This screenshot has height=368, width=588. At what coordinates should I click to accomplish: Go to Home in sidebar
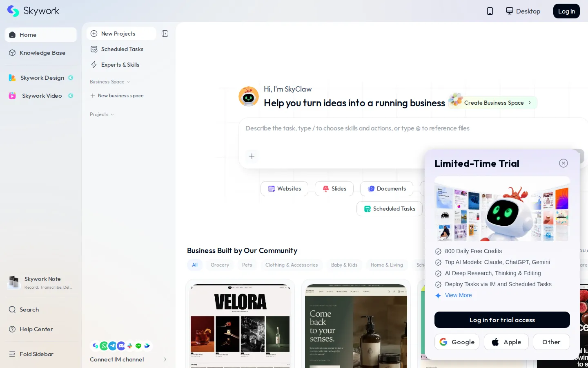click(x=41, y=35)
